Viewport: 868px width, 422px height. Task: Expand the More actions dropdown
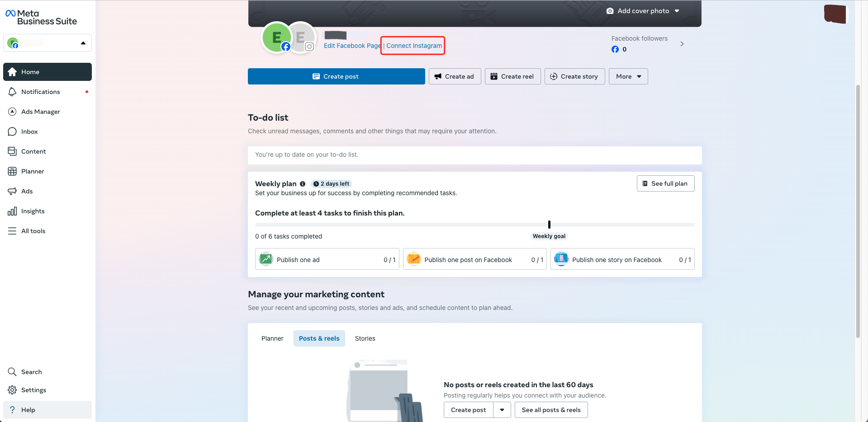pyautogui.click(x=628, y=76)
